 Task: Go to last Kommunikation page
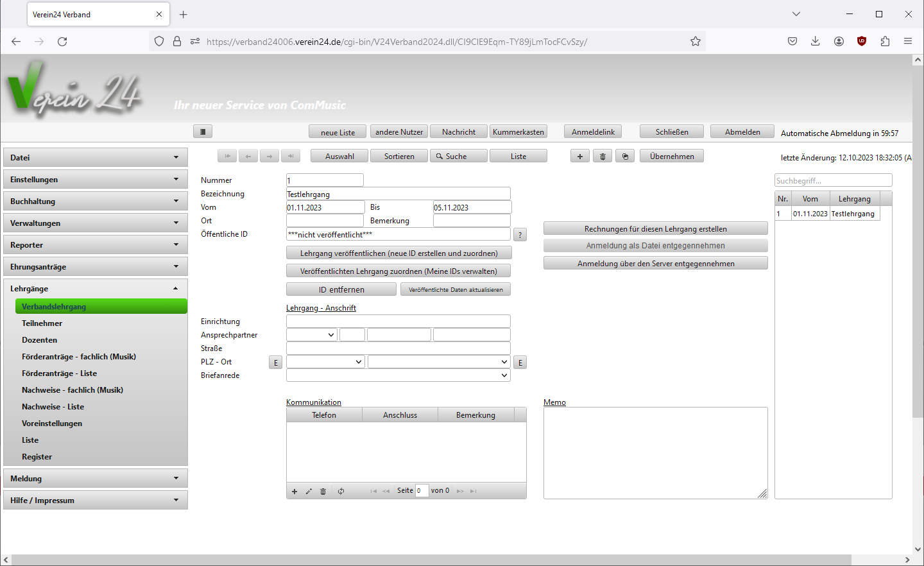[x=473, y=491]
